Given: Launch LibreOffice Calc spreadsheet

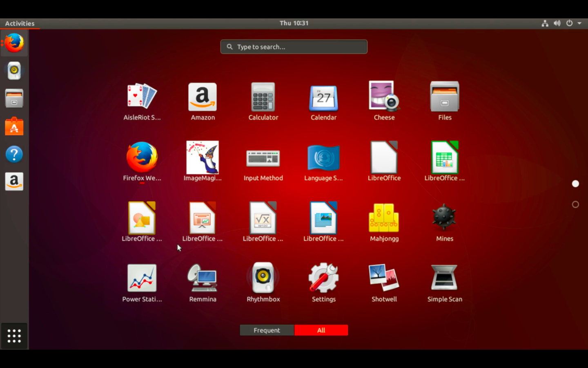Looking at the screenshot, I should [444, 157].
